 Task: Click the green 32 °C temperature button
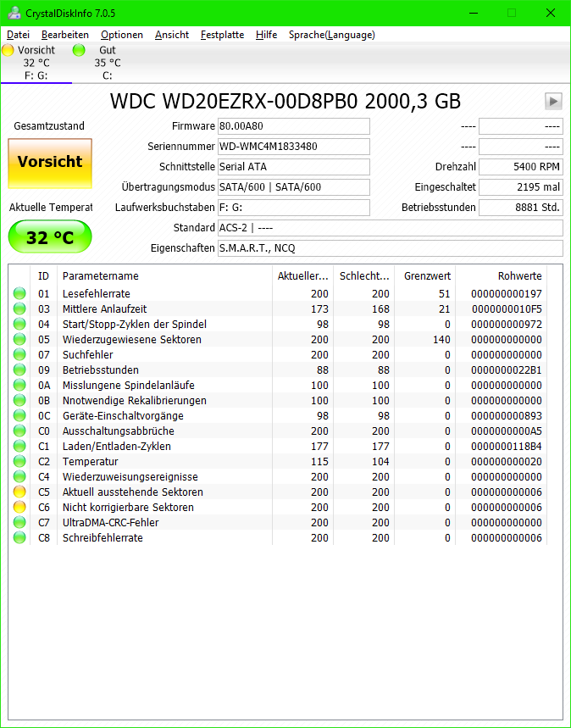50,236
